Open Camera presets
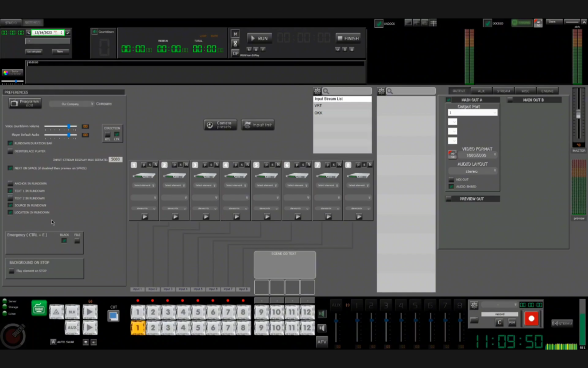 tap(220, 125)
